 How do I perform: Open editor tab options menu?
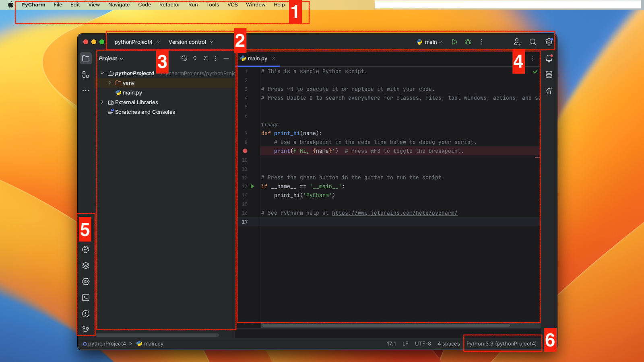(533, 58)
